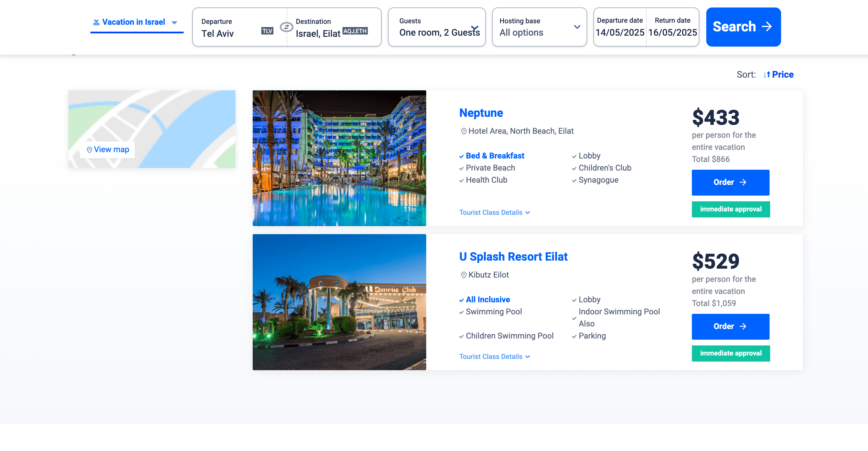Click the location pin beside Hotel Area, North Beach
The image size is (868, 451).
point(464,131)
